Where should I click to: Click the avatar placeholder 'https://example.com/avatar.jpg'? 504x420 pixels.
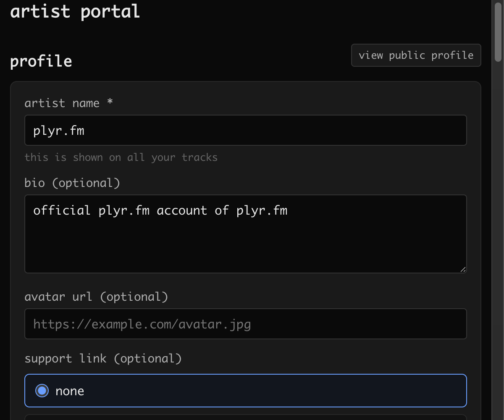coord(141,324)
